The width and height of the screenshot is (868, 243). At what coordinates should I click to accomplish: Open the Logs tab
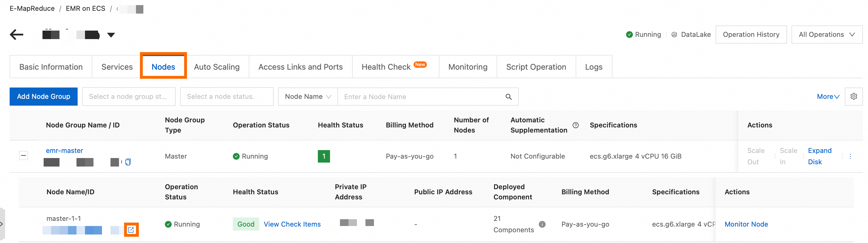(x=594, y=67)
